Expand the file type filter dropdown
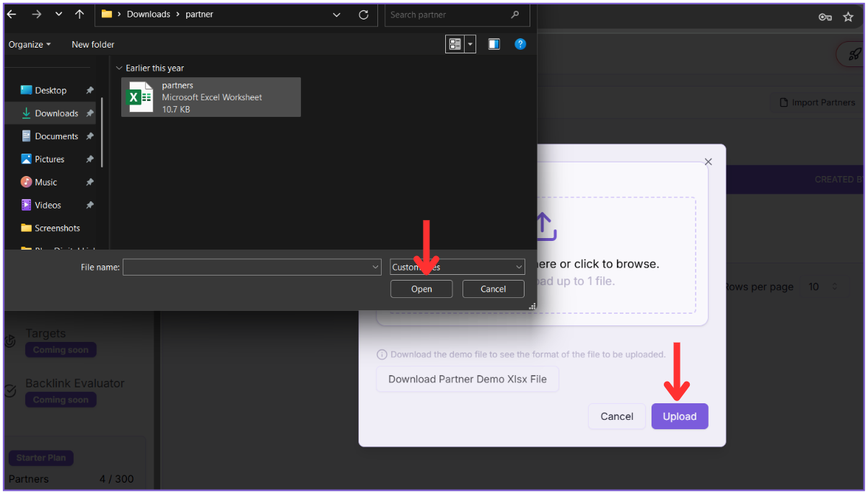Viewport: 868px width, 492px height. (x=457, y=267)
